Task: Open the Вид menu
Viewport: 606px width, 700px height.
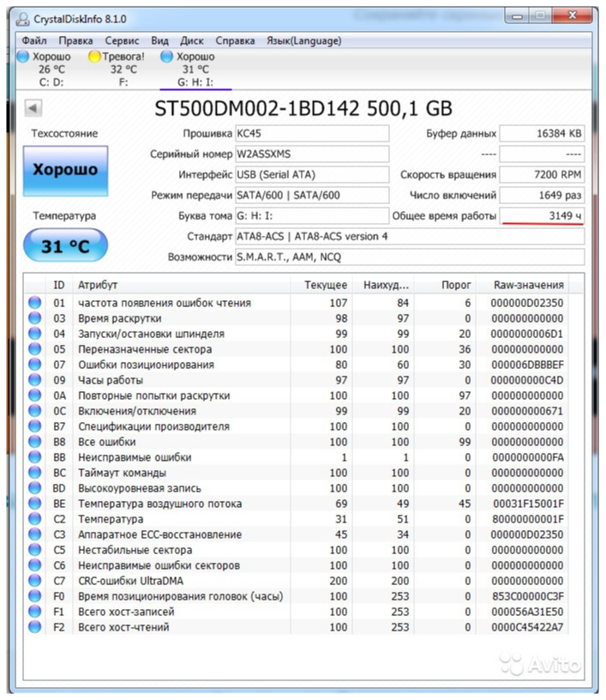Action: (159, 40)
